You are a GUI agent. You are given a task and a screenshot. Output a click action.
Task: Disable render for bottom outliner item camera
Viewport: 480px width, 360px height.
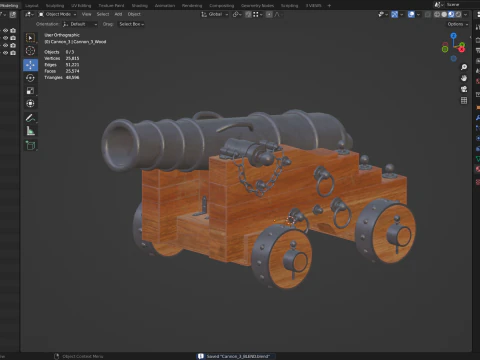coord(13,53)
